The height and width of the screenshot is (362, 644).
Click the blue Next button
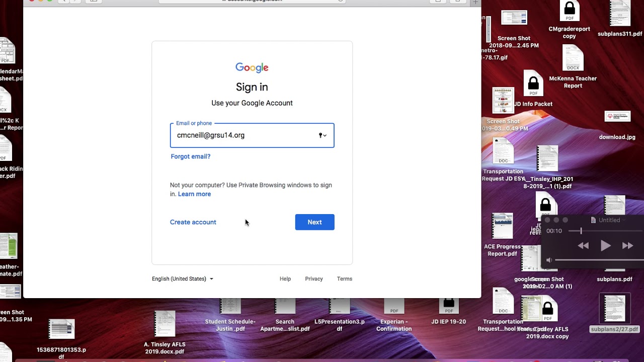(315, 222)
